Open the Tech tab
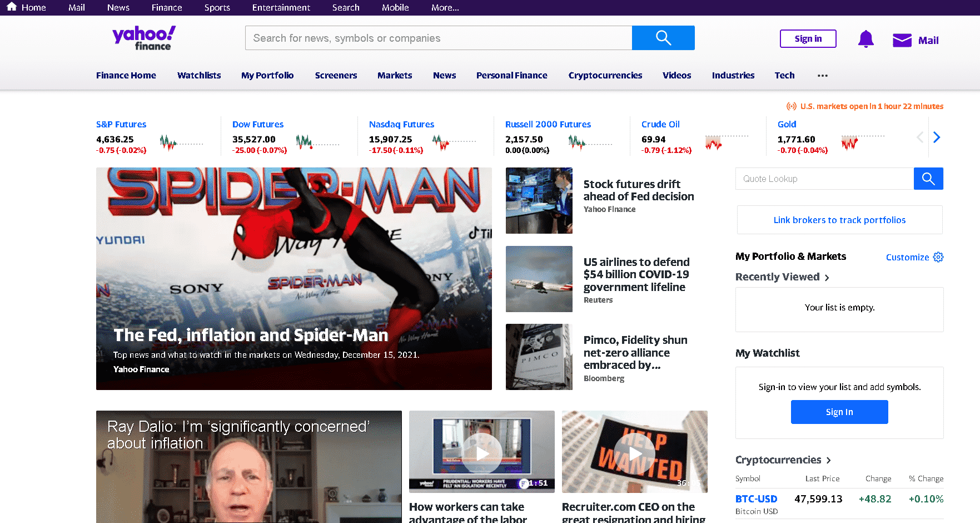This screenshot has height=523, width=980. pos(784,76)
